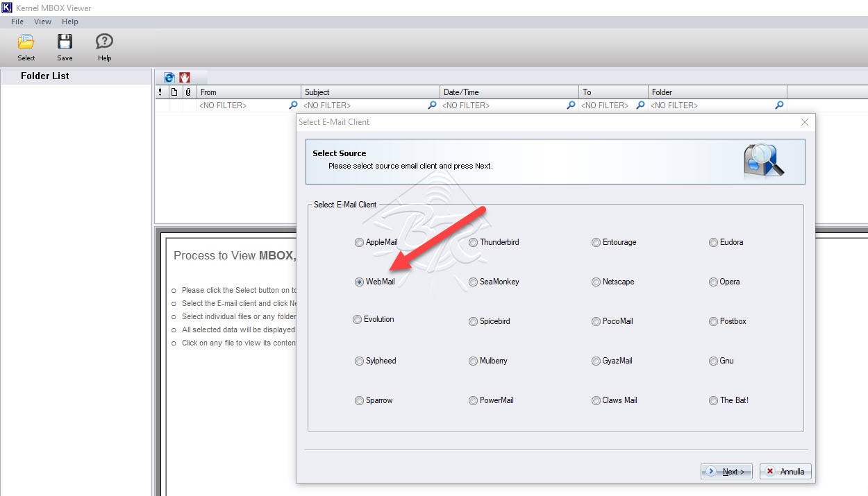Click the Subject column header
The width and height of the screenshot is (868, 496).
(370, 92)
